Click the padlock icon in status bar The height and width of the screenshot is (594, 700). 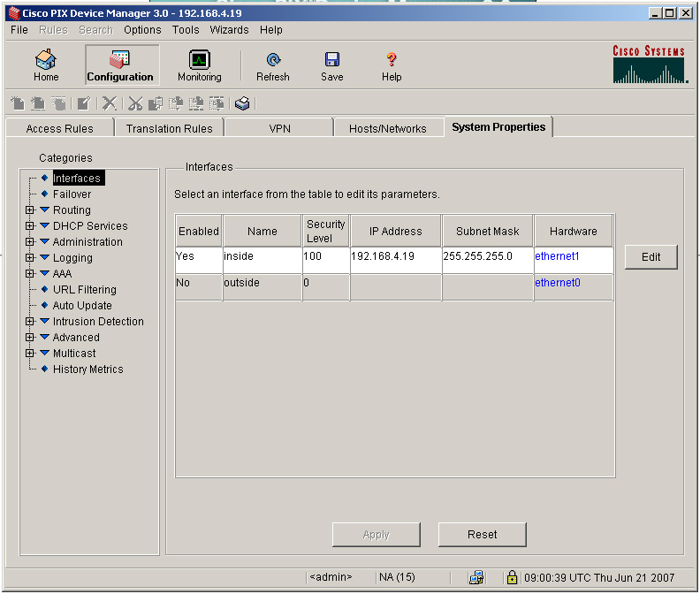click(x=512, y=577)
